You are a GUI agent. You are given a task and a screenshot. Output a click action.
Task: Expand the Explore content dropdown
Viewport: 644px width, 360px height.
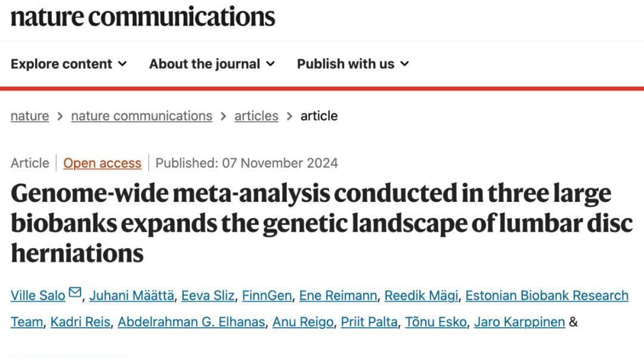pyautogui.click(x=69, y=64)
